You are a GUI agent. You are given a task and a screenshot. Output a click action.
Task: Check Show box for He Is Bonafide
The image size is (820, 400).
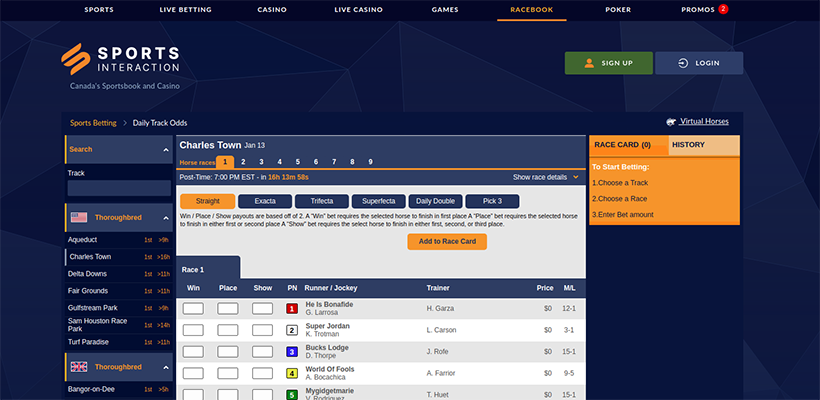tap(263, 308)
